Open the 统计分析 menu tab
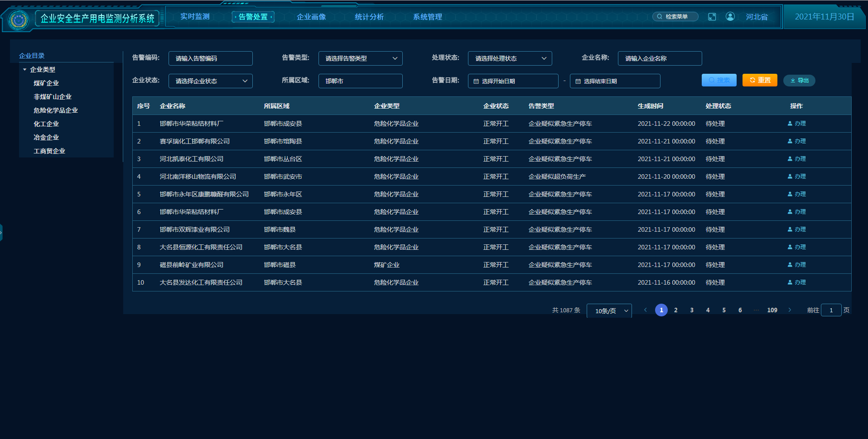 (x=369, y=17)
